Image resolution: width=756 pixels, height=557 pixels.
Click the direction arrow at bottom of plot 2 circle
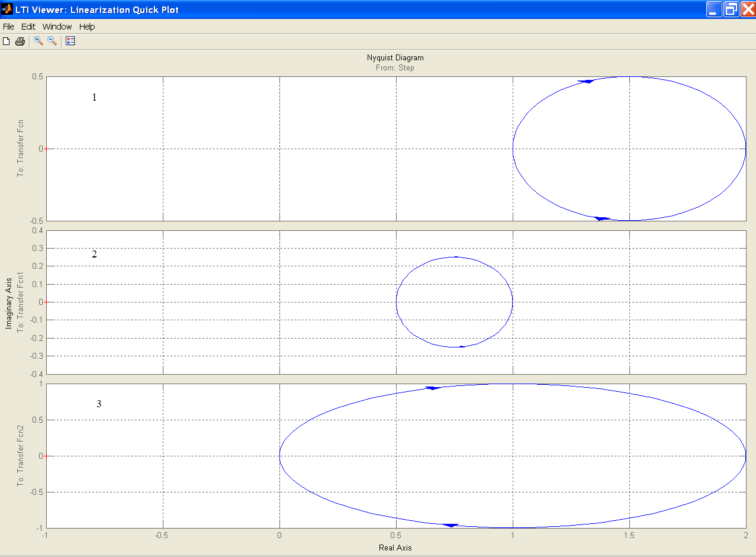click(462, 346)
